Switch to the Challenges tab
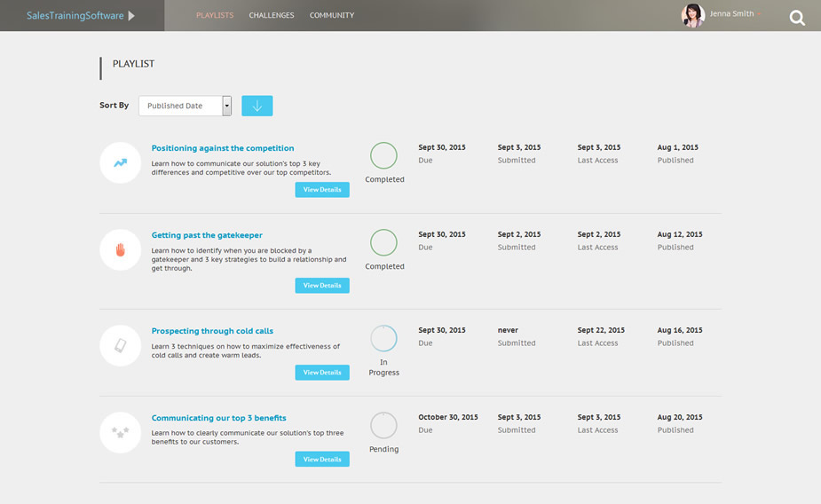 click(272, 15)
